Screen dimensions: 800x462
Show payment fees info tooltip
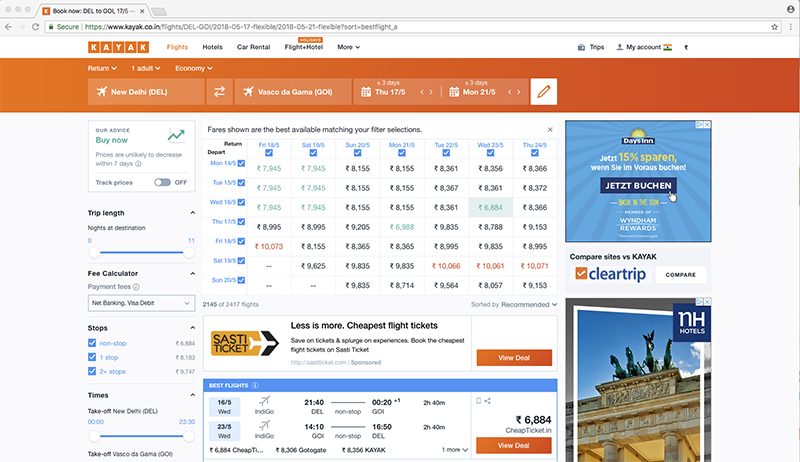pyautogui.click(x=136, y=287)
